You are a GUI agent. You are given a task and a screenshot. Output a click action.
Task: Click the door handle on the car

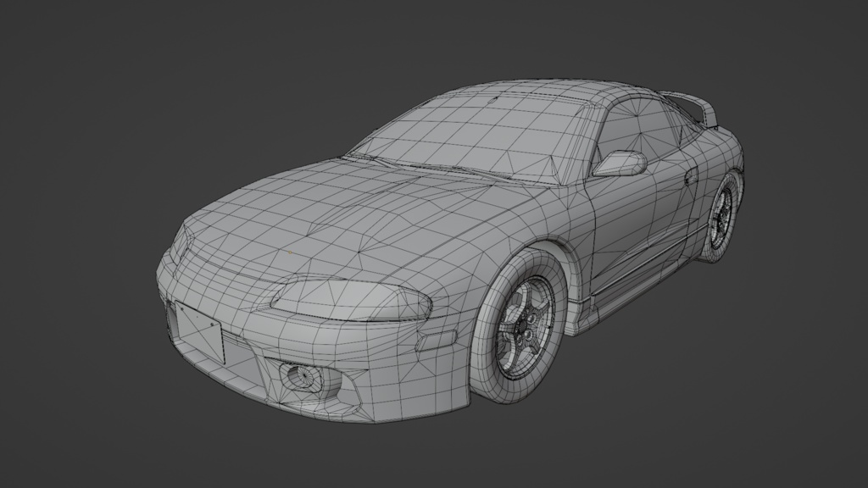[690, 177]
